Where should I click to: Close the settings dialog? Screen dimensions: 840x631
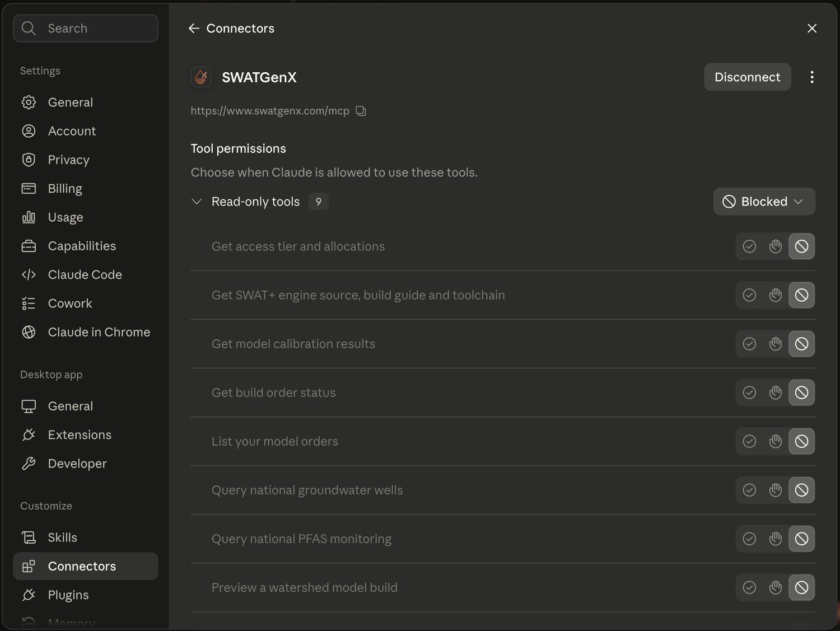811,29
